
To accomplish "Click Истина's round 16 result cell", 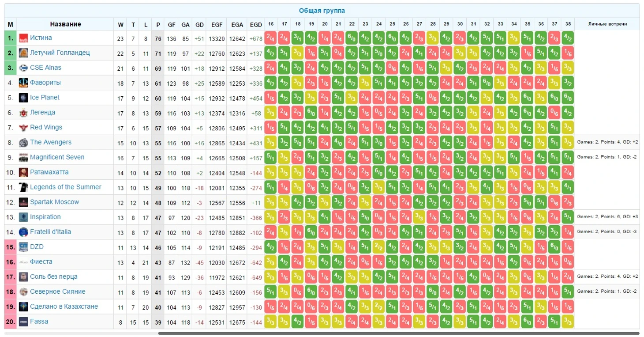I will pyautogui.click(x=270, y=38).
